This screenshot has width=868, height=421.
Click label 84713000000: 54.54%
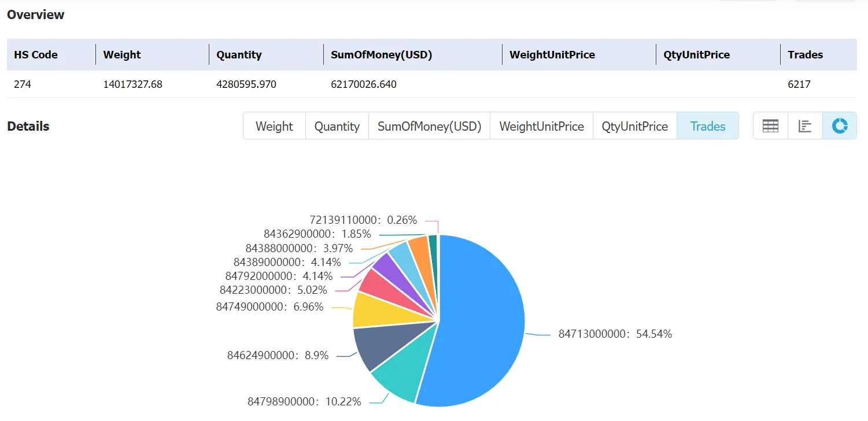point(615,334)
